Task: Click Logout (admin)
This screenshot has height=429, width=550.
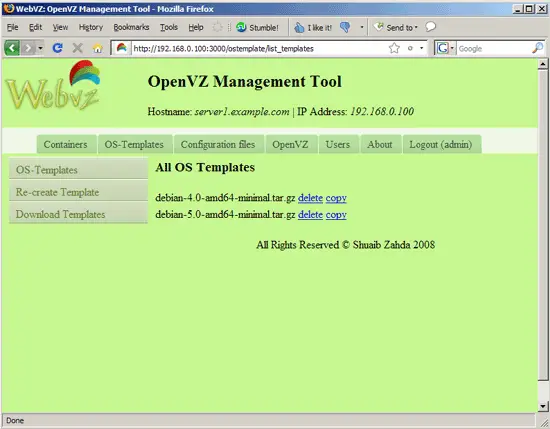Action: click(x=442, y=144)
